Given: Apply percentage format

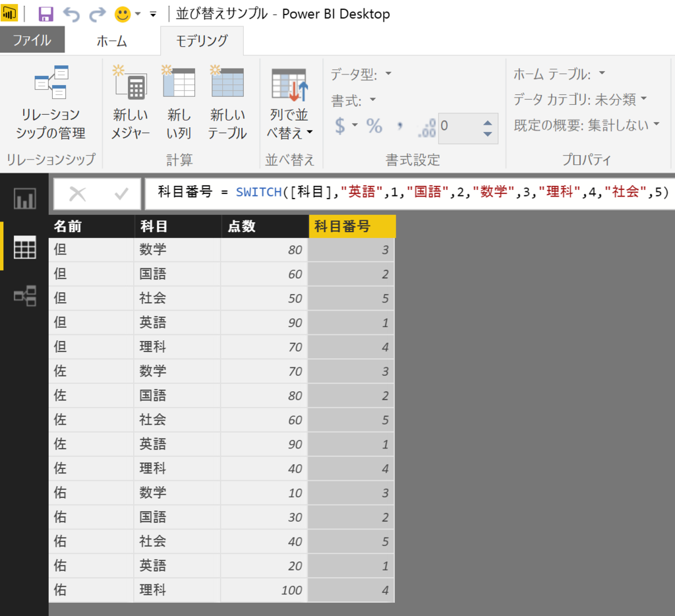Looking at the screenshot, I should (x=374, y=126).
